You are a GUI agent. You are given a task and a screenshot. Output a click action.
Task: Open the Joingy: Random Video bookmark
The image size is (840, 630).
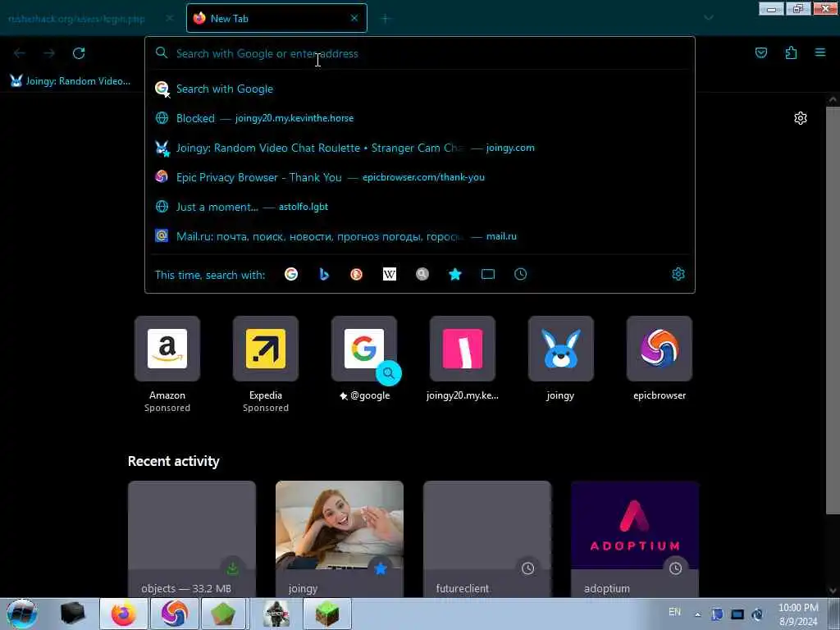coord(71,81)
